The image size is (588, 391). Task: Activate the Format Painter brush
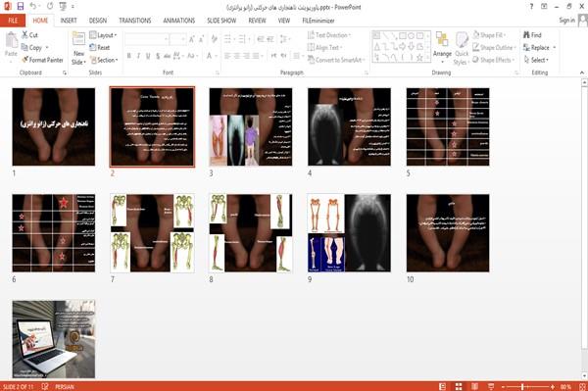click(24, 60)
